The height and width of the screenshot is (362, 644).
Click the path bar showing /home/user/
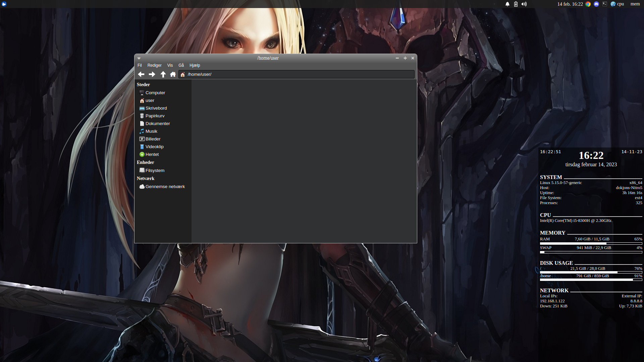point(297,74)
